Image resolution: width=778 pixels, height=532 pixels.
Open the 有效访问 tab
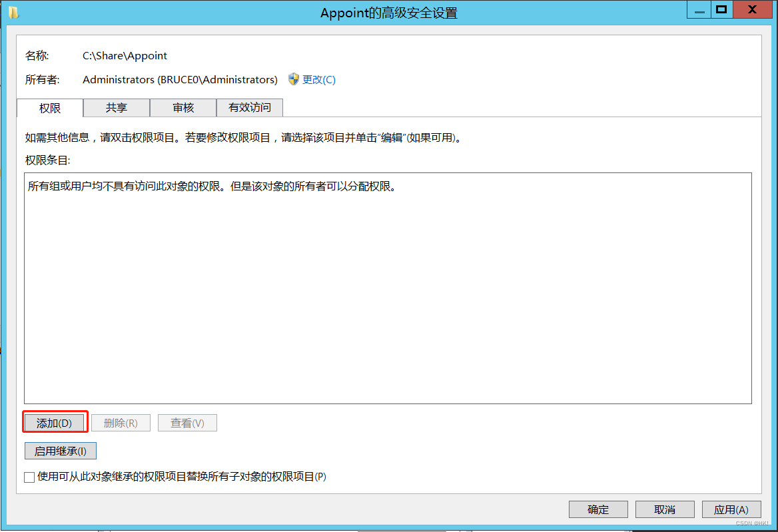pyautogui.click(x=249, y=107)
